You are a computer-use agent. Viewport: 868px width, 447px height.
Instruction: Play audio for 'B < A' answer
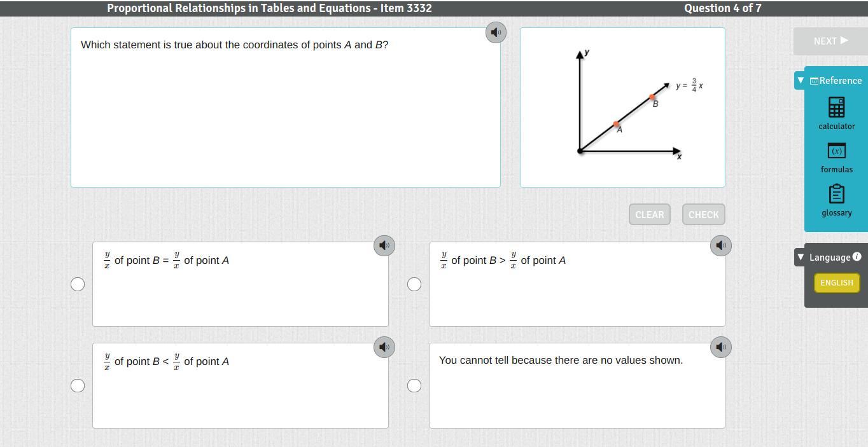click(384, 347)
